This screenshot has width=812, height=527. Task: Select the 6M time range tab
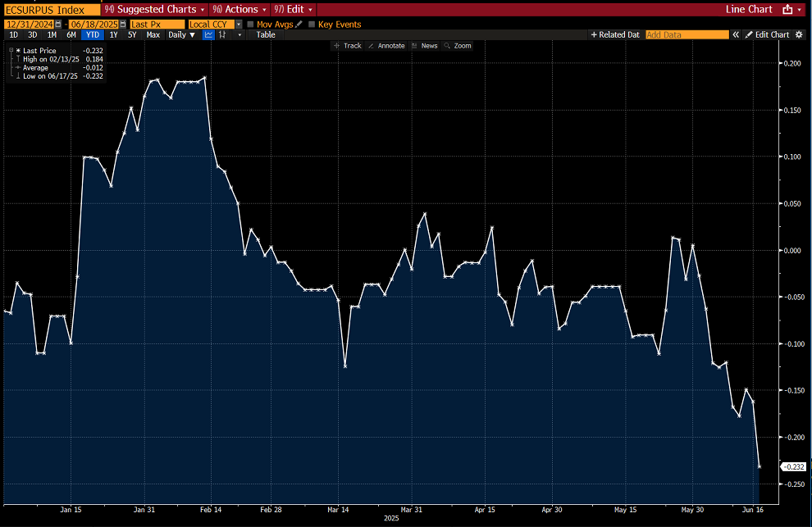[71, 34]
